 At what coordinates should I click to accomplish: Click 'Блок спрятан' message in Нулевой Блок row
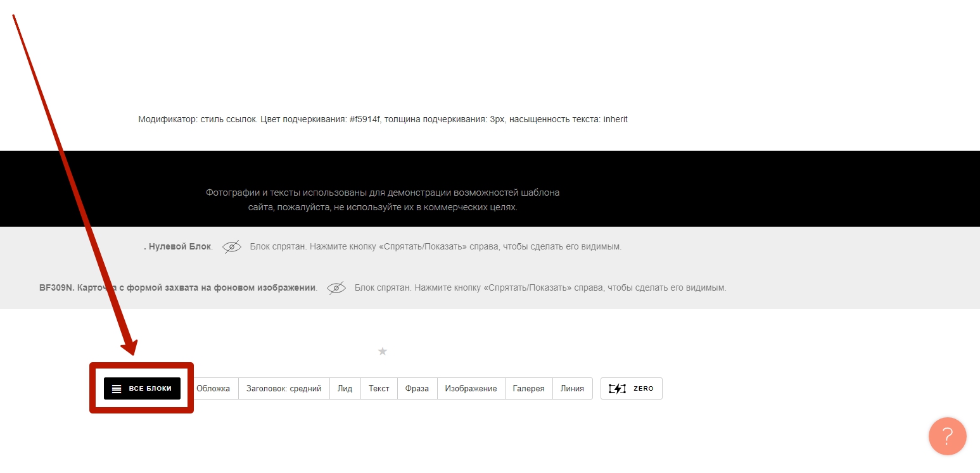tap(435, 247)
